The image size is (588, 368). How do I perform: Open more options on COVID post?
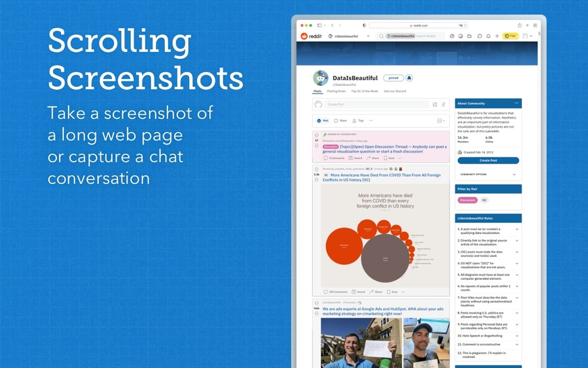coord(403,292)
